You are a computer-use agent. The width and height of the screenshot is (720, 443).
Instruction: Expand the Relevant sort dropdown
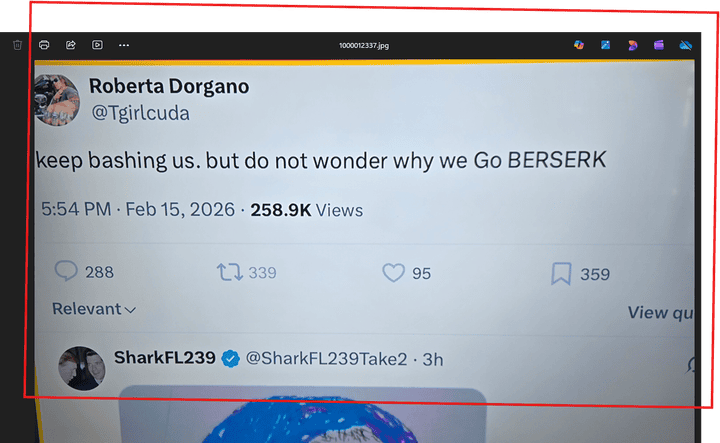(94, 309)
